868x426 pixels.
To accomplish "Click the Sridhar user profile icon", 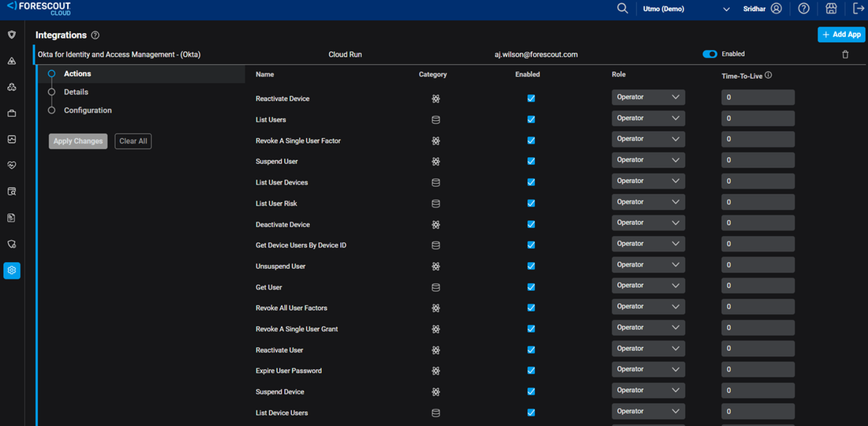I will pyautogui.click(x=776, y=9).
